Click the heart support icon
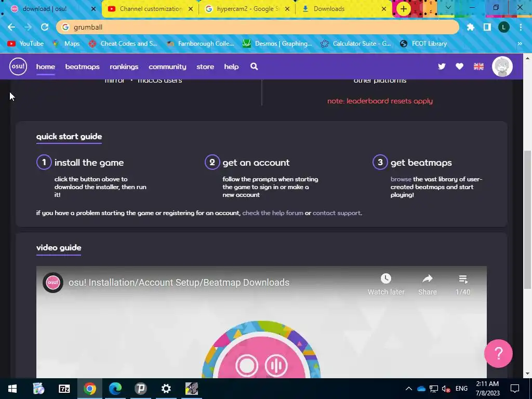Viewport: 532px width, 399px height. (459, 66)
